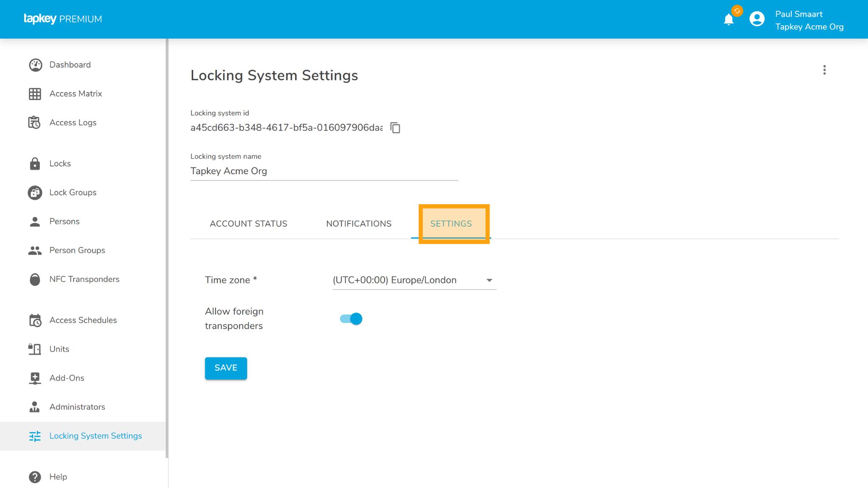Open Access Matrix from the sidebar
868x488 pixels.
83,94
